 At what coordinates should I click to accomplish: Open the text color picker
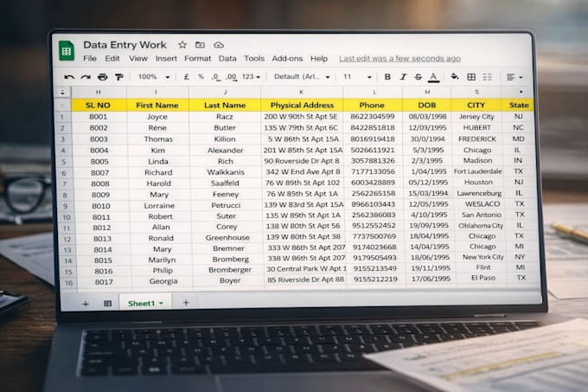click(x=433, y=77)
